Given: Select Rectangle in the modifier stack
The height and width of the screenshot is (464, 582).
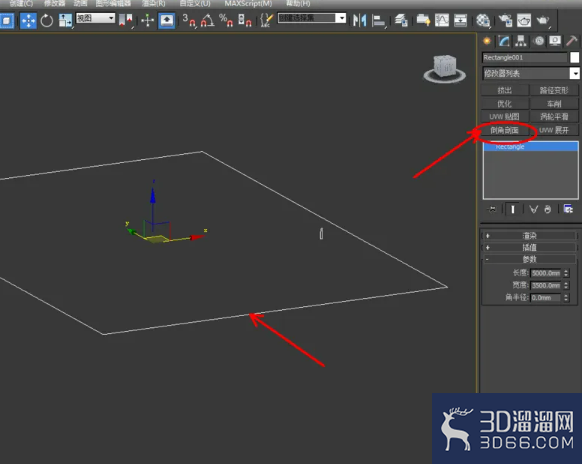Looking at the screenshot, I should 530,147.
